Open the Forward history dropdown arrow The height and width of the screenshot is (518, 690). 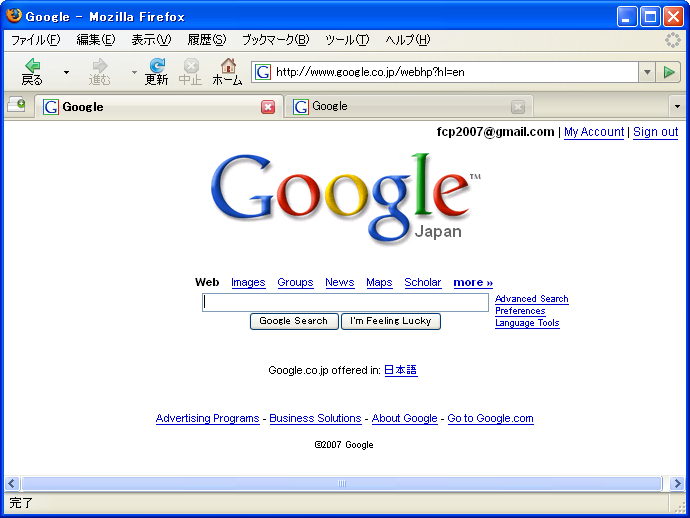134,72
